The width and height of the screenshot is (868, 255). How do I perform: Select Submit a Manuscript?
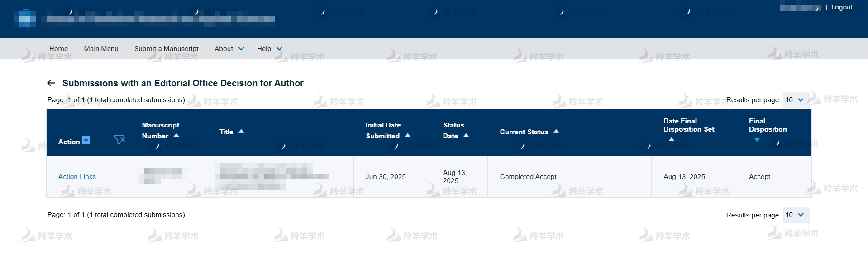[x=166, y=49]
